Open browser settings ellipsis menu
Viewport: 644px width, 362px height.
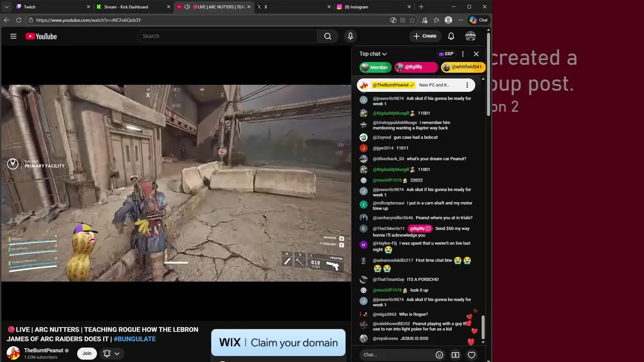coord(460,20)
